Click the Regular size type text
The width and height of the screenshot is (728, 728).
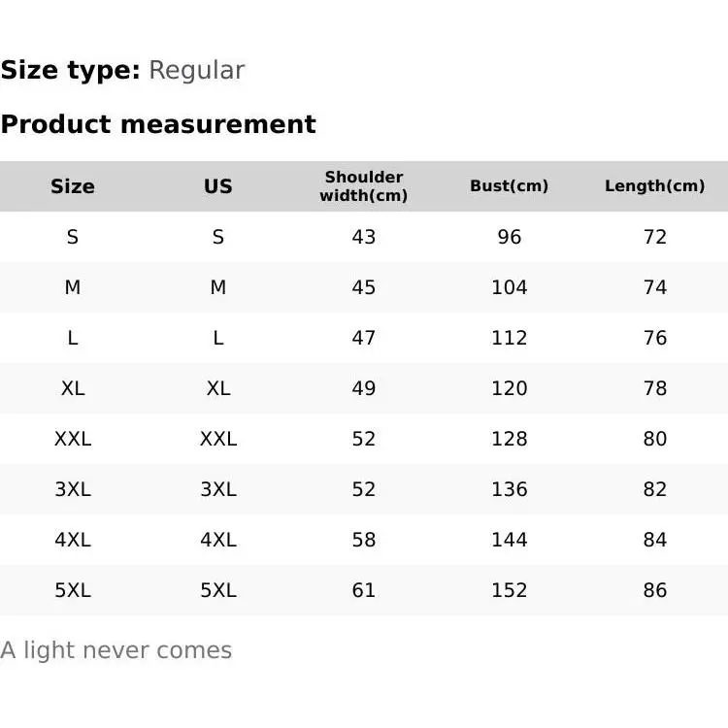[196, 70]
